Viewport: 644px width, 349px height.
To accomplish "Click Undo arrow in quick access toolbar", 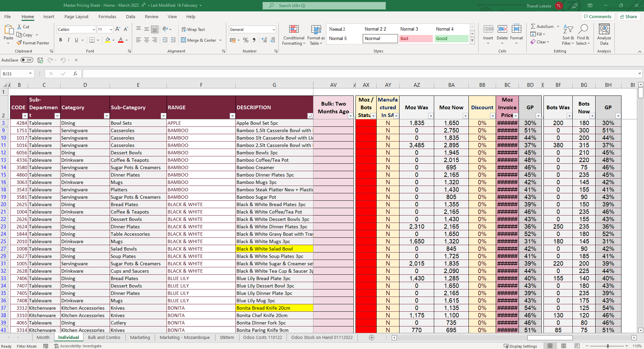I will (63, 60).
